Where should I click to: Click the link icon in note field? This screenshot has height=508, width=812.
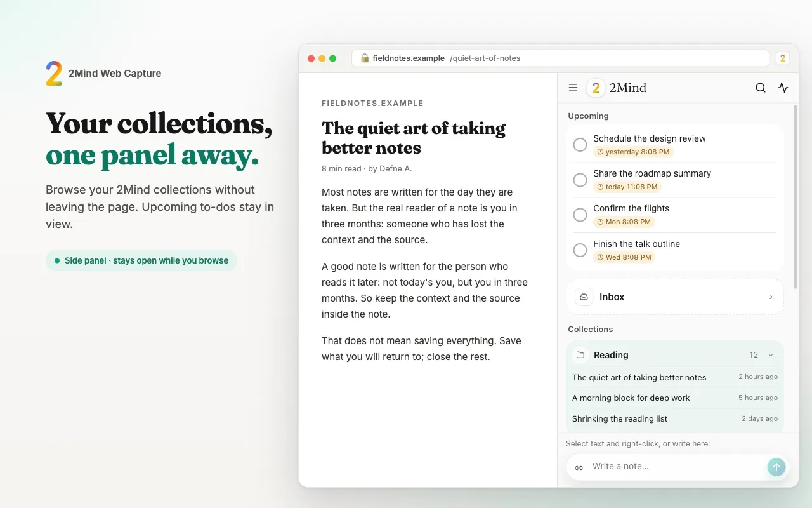(x=579, y=467)
